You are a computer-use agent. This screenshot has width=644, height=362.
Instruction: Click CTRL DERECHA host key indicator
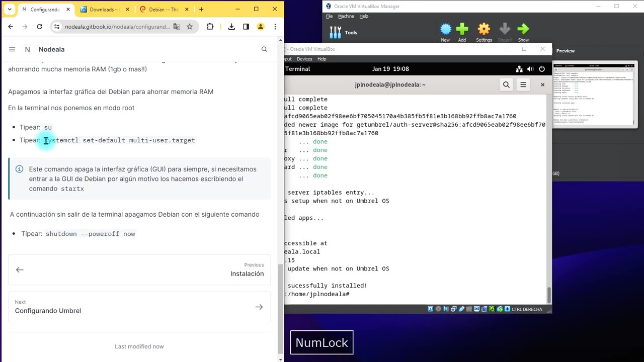coord(526,309)
